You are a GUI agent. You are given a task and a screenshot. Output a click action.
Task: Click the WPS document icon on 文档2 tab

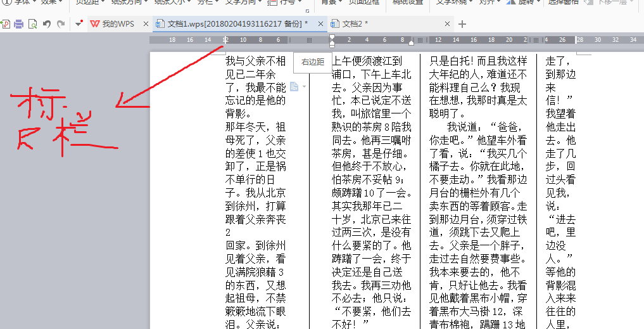335,24
